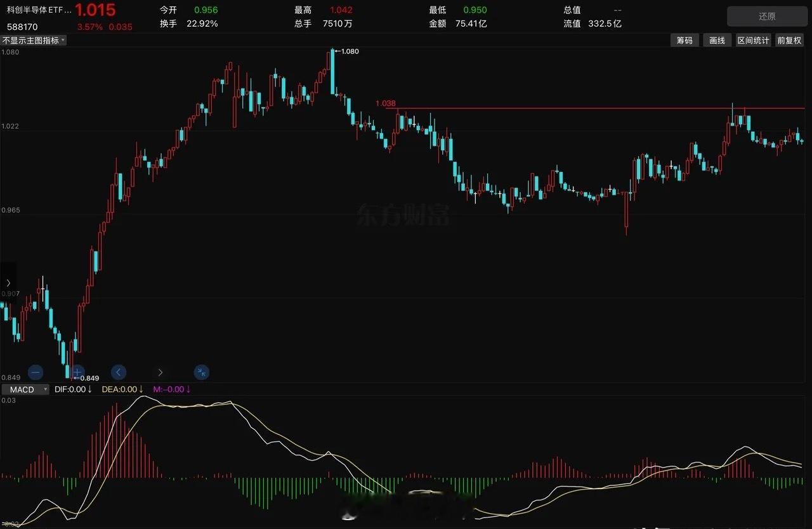Viewport: 812px width, 529px height.
Task: Click 最高 value 1.042
Action: [341, 10]
